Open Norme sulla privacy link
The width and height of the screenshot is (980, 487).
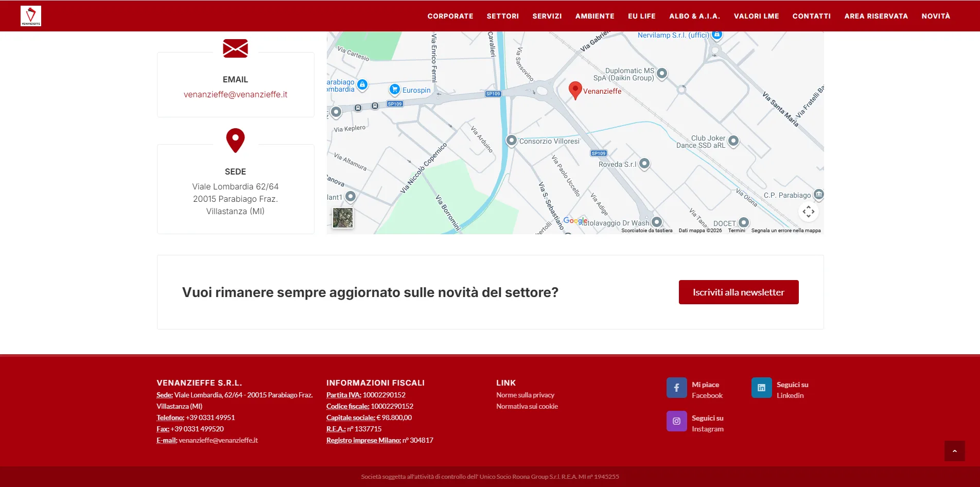coord(525,395)
